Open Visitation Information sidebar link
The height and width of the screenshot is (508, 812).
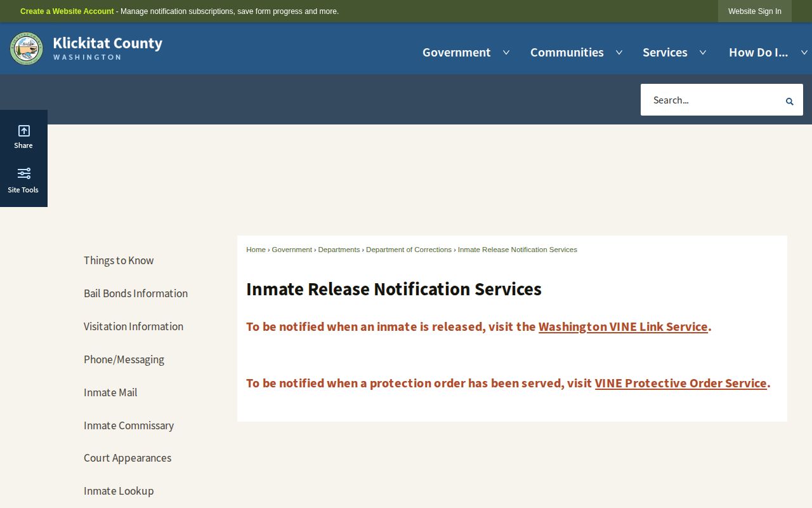click(x=133, y=326)
